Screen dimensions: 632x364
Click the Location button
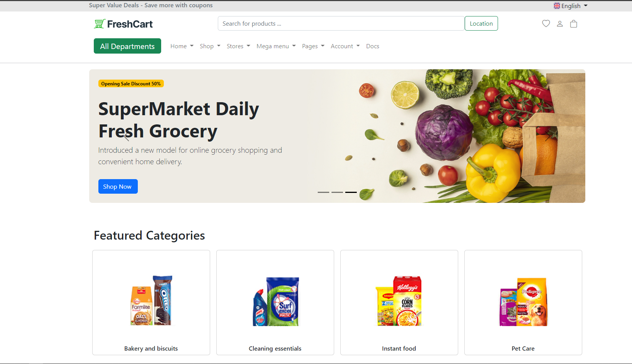pos(481,23)
